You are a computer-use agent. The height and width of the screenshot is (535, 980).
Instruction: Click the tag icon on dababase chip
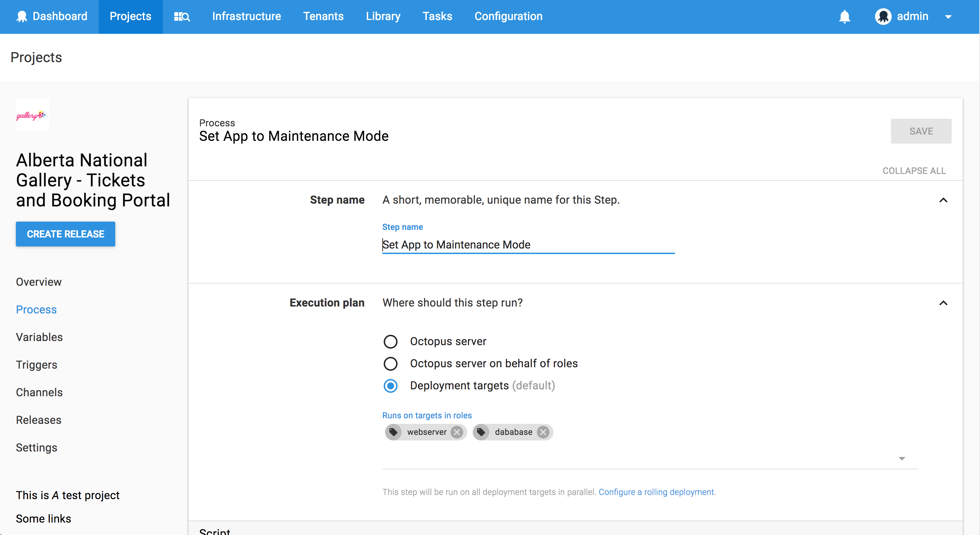tap(481, 432)
